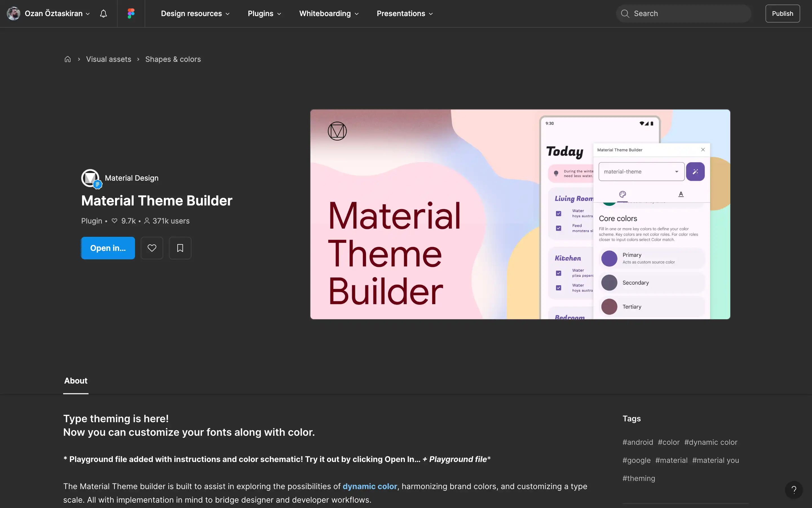Click the #dynamic color tag
Image resolution: width=812 pixels, height=508 pixels.
coord(711,442)
